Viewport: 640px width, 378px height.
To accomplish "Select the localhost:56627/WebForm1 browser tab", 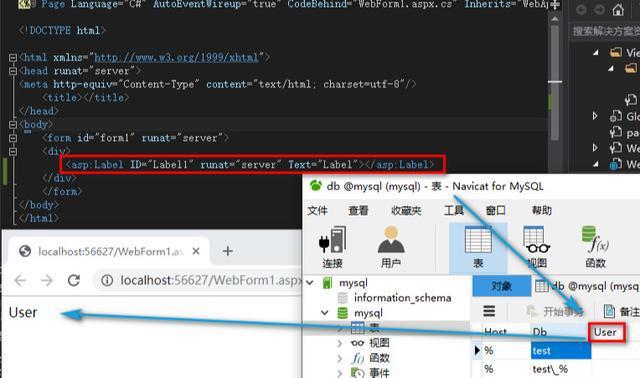I will pyautogui.click(x=109, y=251).
